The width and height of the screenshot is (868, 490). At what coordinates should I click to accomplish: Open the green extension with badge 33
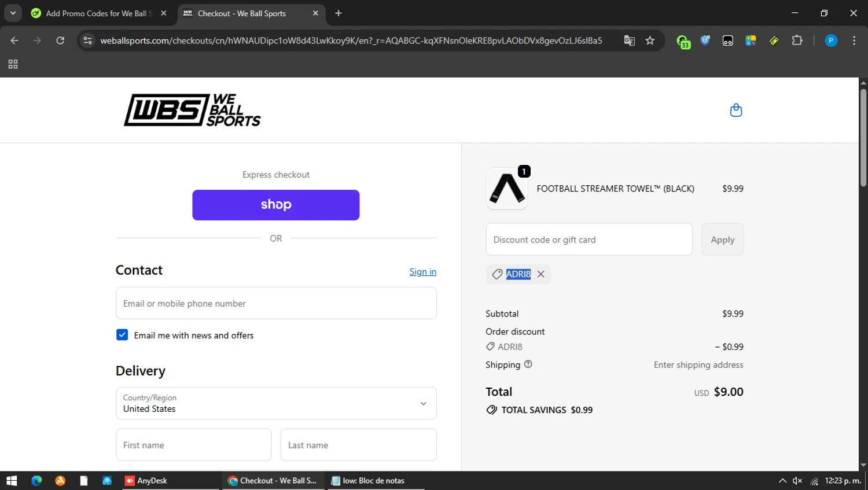coord(683,42)
